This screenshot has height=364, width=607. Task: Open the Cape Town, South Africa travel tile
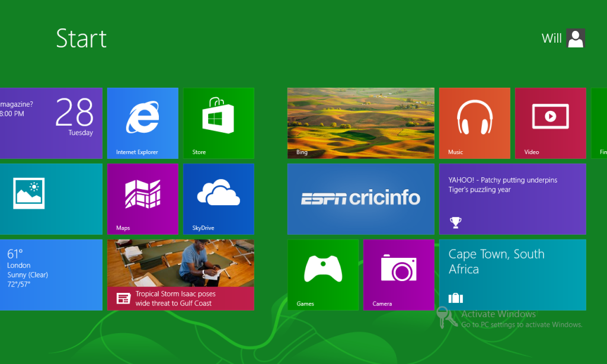tap(513, 275)
